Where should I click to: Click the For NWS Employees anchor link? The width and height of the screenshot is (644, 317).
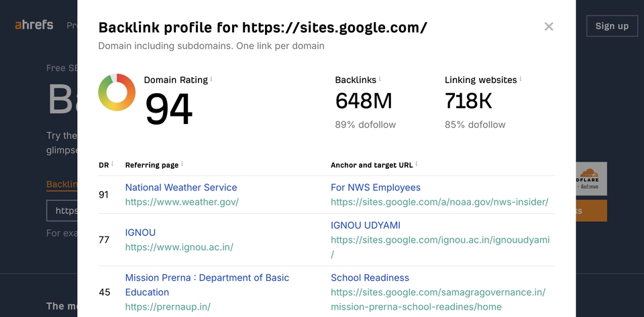coord(376,188)
